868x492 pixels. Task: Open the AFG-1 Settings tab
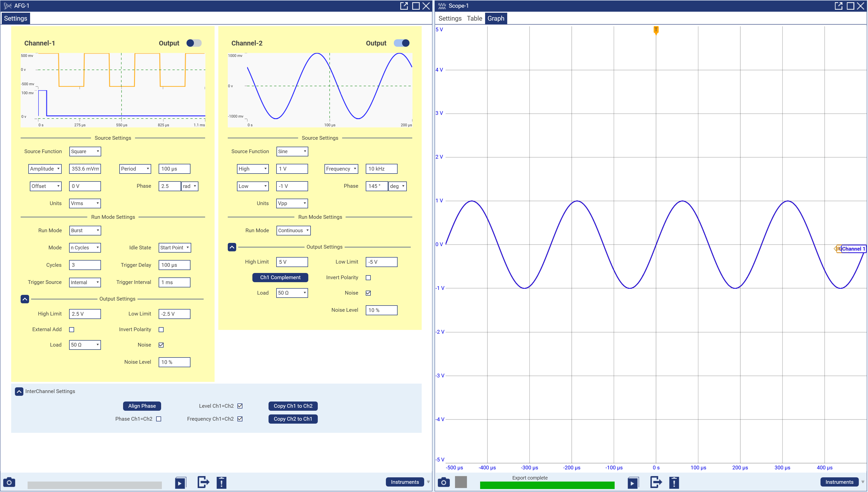coord(16,18)
